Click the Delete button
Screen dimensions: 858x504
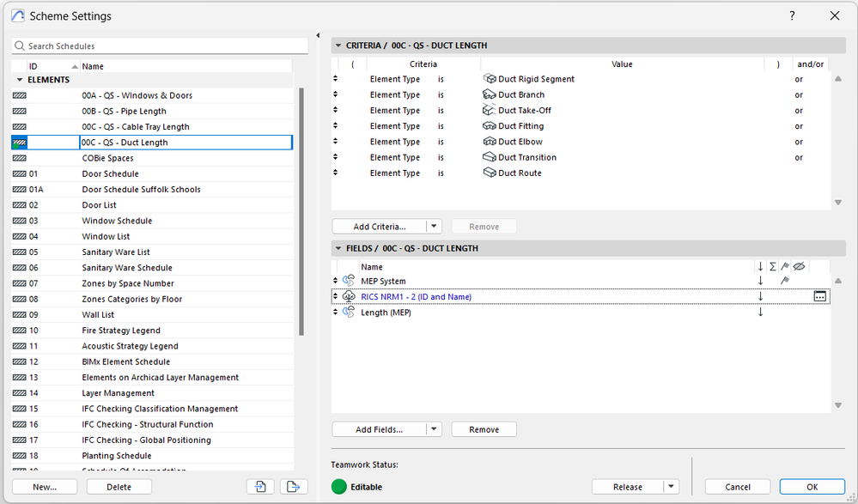[x=119, y=487]
